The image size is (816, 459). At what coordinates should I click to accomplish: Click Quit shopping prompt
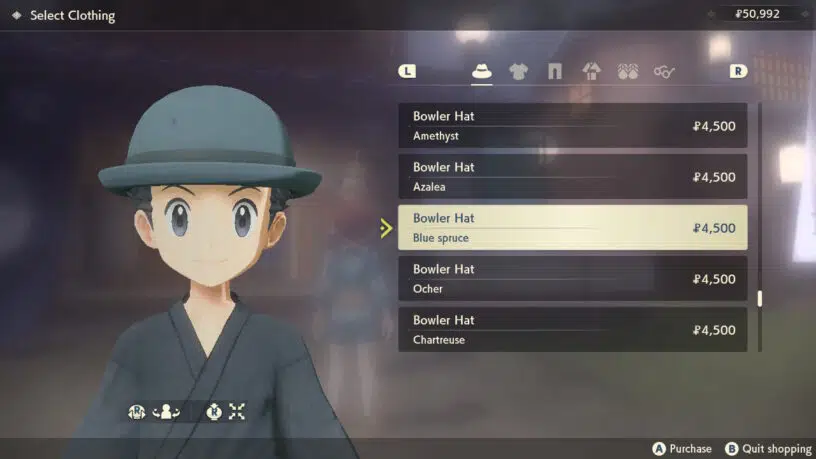tap(768, 449)
